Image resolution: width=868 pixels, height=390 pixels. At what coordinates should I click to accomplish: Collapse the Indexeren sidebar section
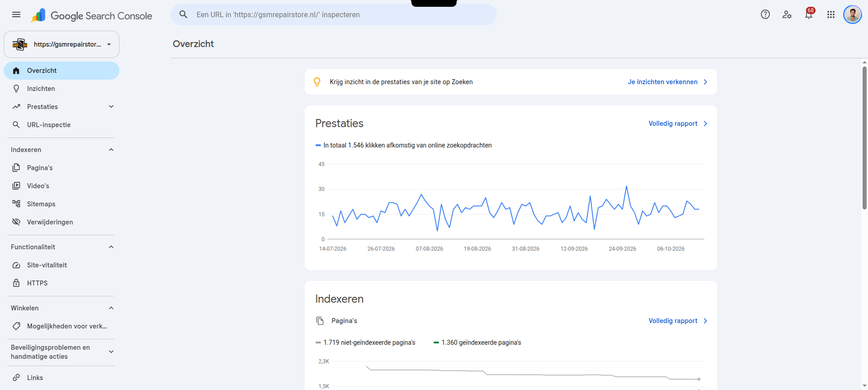coord(111,150)
